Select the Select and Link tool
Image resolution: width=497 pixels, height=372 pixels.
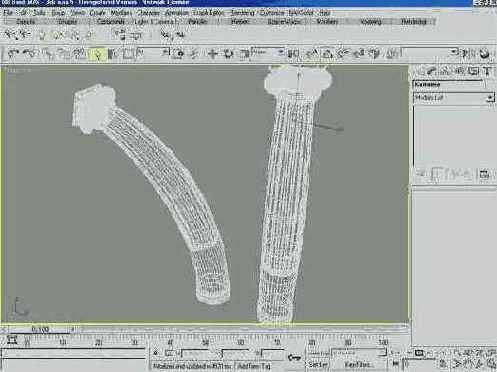pos(48,53)
